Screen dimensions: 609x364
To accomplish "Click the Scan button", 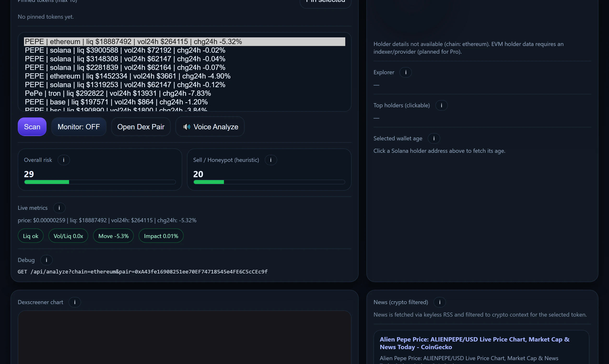I will [32, 127].
